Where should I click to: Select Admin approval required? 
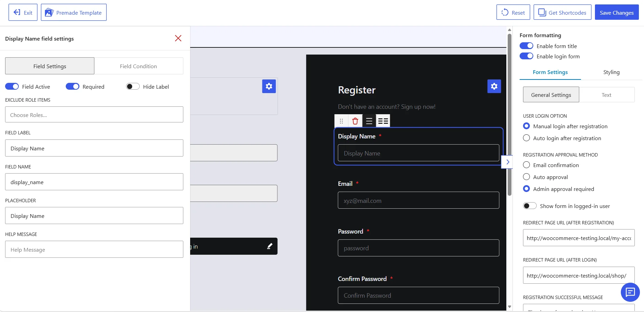tap(526, 189)
